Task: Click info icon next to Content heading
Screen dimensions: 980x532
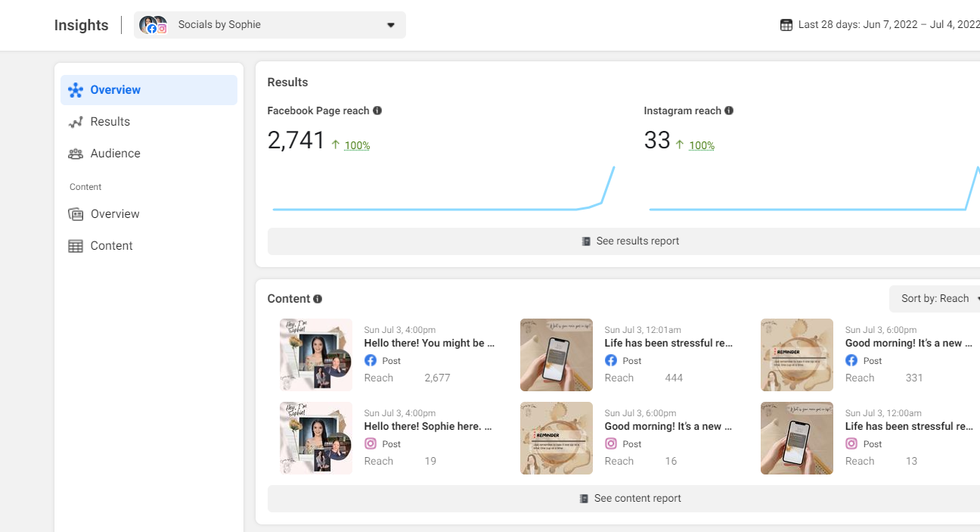Action: 318,299
